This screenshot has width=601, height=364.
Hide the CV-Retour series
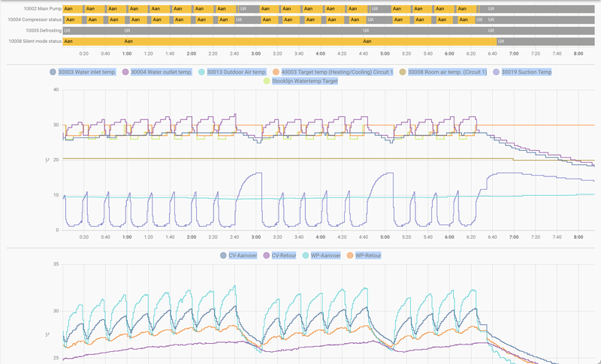(x=279, y=255)
